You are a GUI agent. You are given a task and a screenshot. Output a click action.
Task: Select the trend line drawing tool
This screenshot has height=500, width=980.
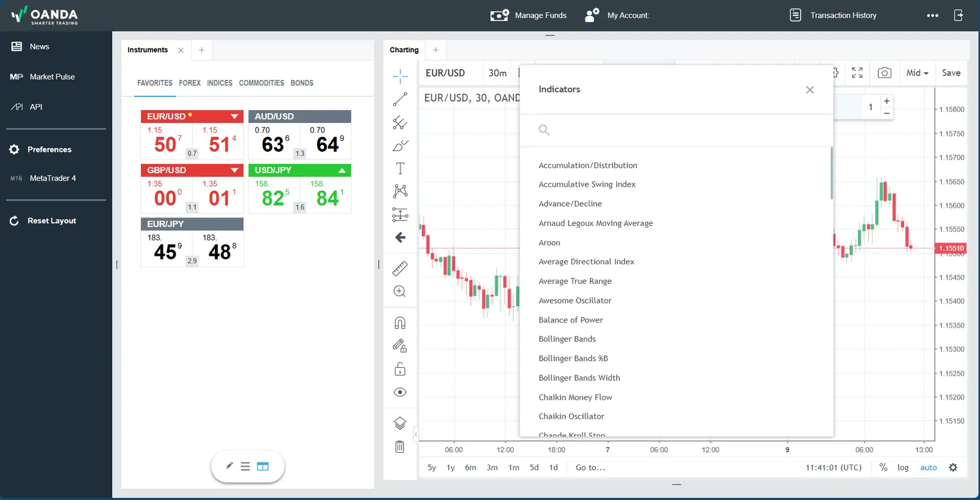pos(400,99)
